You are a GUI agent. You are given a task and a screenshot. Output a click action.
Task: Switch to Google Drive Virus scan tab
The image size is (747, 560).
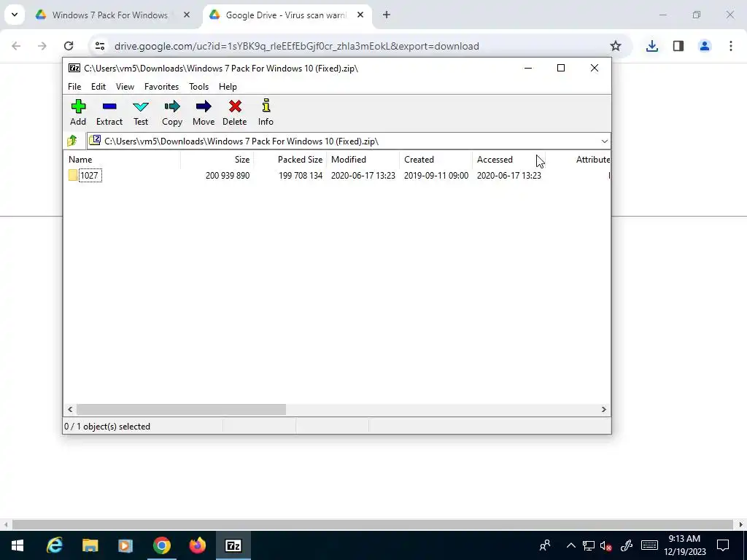pos(286,15)
